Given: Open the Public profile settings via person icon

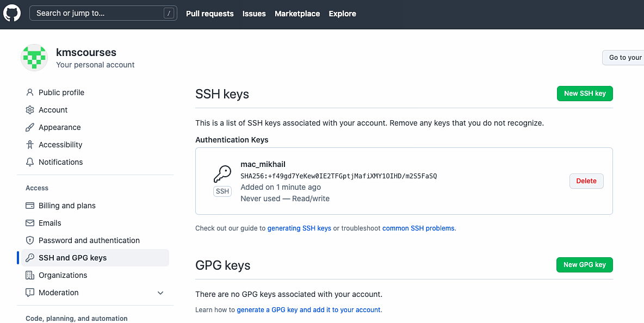Looking at the screenshot, I should pos(30,92).
